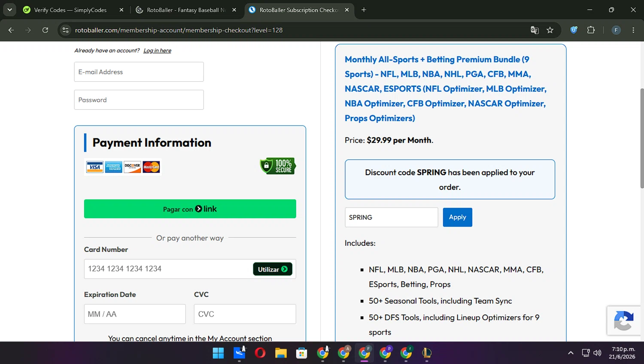Open the Windows Start menu
Viewport: 644px width, 364px height.
coord(218,353)
